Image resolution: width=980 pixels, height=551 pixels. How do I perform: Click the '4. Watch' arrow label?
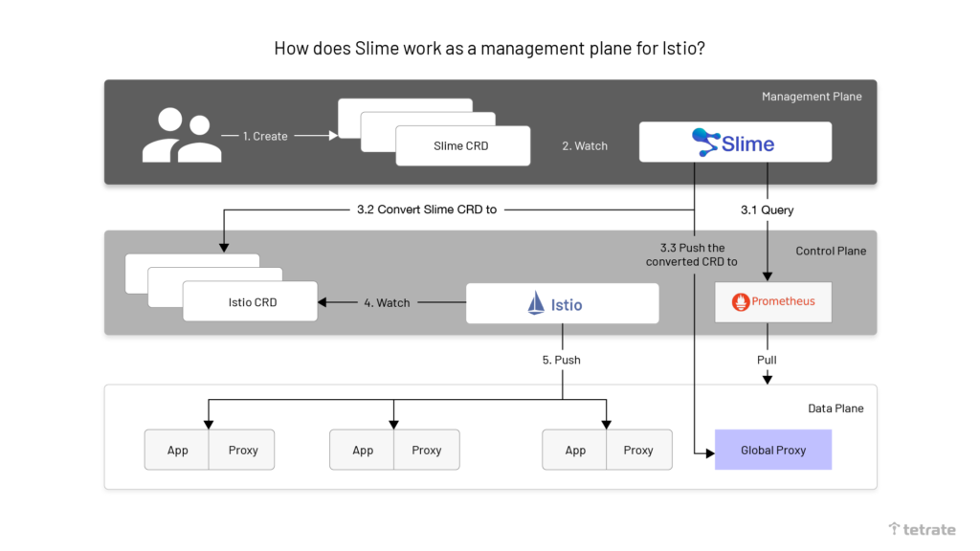(x=387, y=302)
